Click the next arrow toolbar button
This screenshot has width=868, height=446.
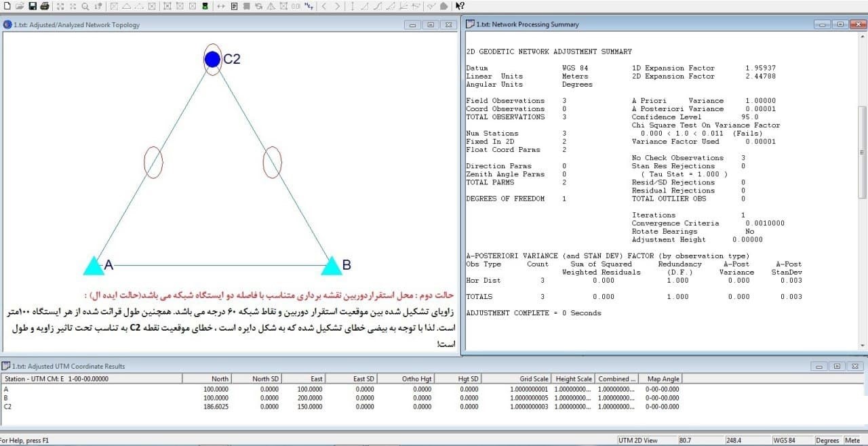click(338, 6)
